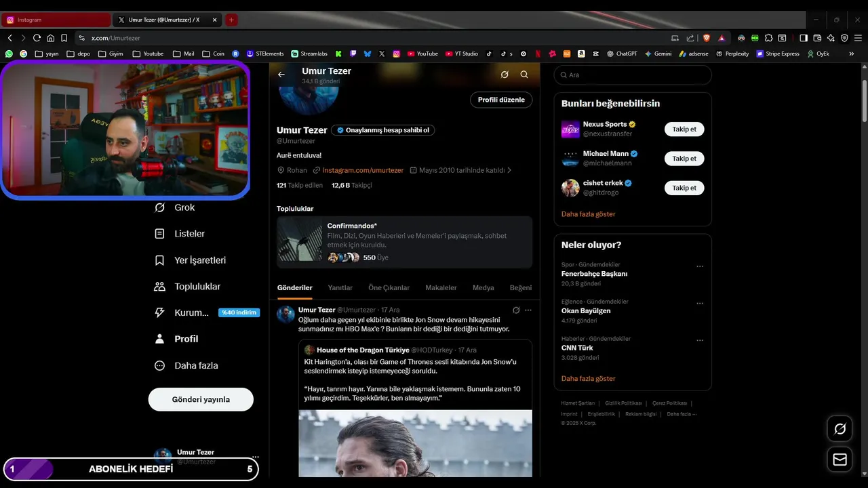The image size is (868, 488).
Task: Show more bookmarks with double chevron
Action: pos(852,54)
